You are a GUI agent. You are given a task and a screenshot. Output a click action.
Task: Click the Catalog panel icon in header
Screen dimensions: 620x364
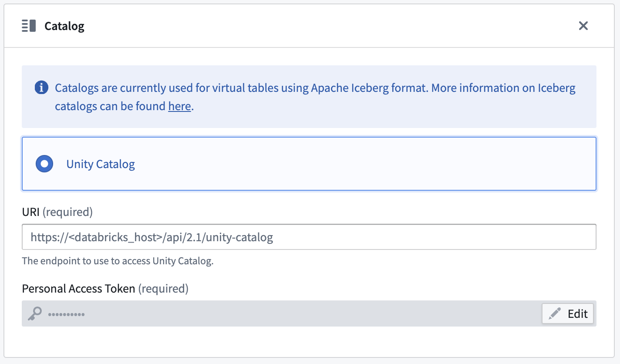tap(29, 26)
